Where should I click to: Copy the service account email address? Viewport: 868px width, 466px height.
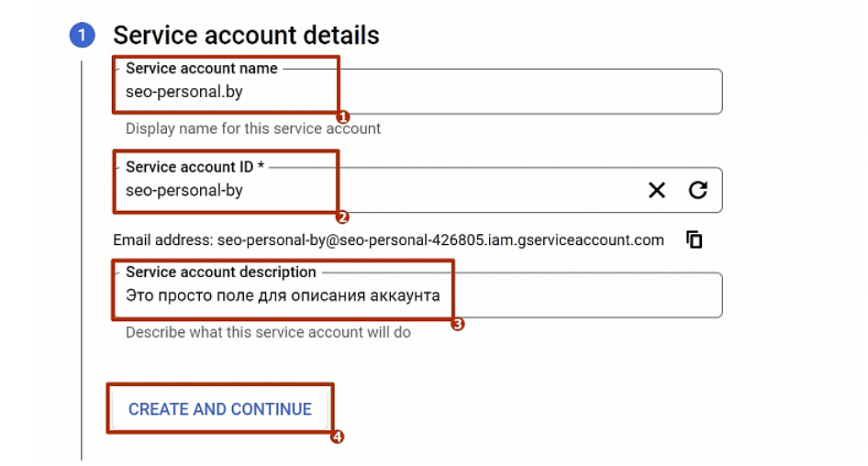point(695,239)
